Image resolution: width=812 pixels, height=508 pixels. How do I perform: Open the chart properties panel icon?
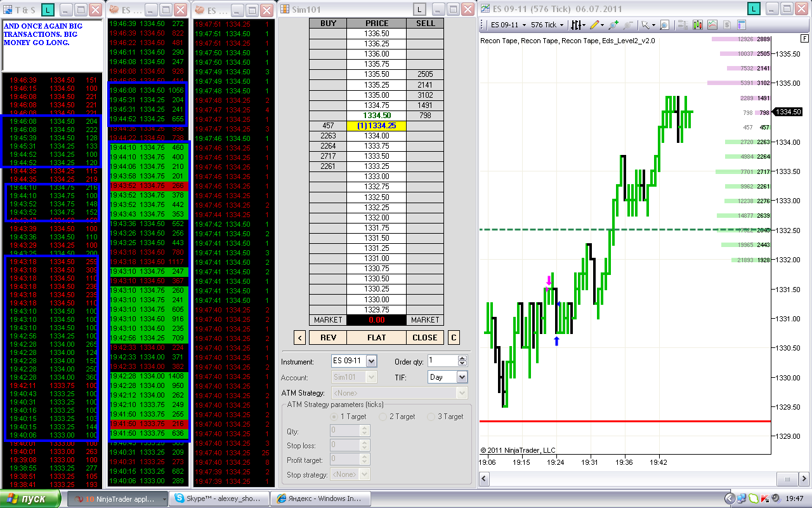coord(741,25)
